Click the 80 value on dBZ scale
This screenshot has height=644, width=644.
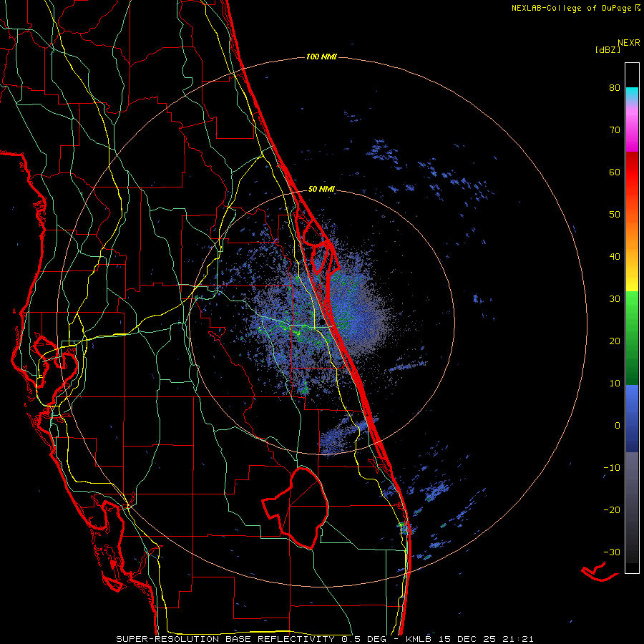tap(615, 88)
